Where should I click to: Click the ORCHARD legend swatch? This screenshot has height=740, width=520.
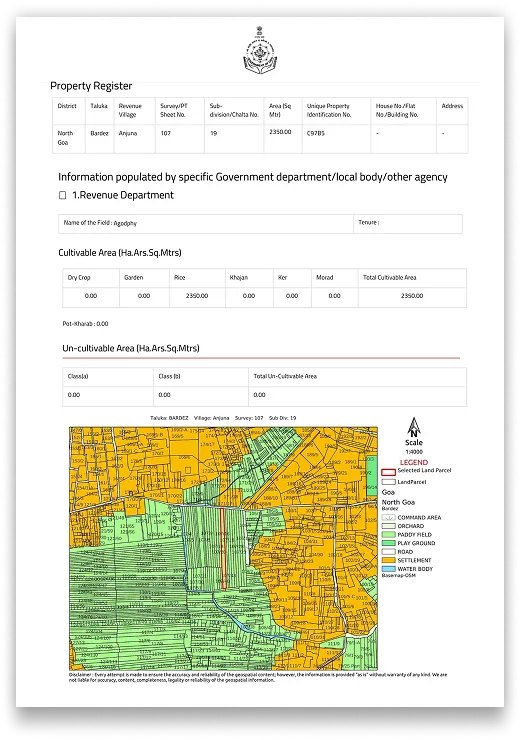point(388,526)
